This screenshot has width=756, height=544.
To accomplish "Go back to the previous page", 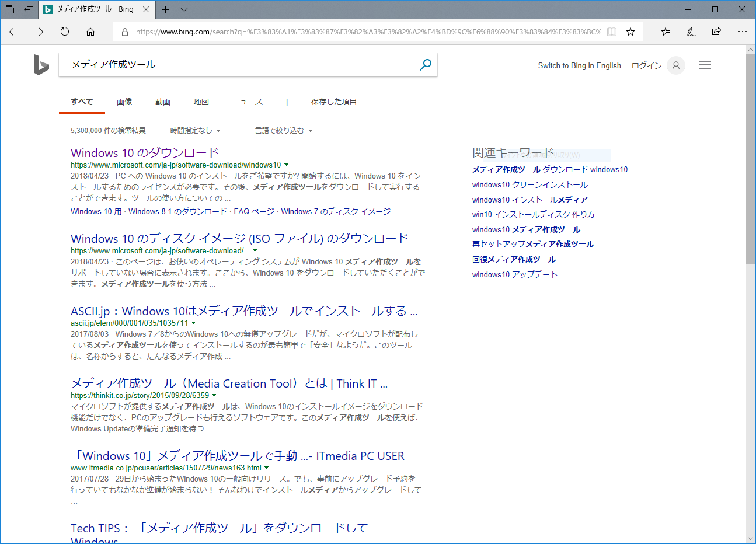I will [13, 32].
